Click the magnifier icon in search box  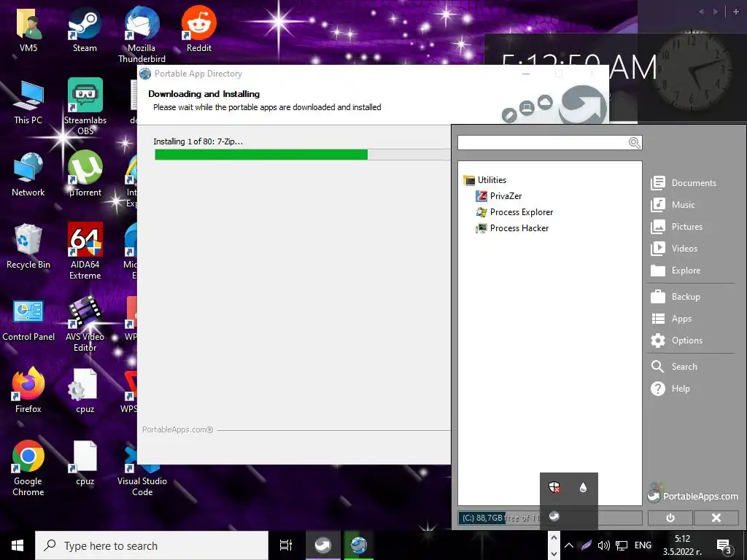point(634,143)
